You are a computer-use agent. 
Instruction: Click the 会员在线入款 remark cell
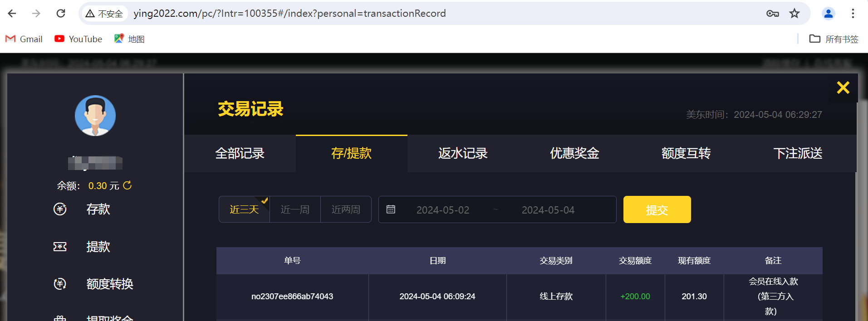[773, 297]
